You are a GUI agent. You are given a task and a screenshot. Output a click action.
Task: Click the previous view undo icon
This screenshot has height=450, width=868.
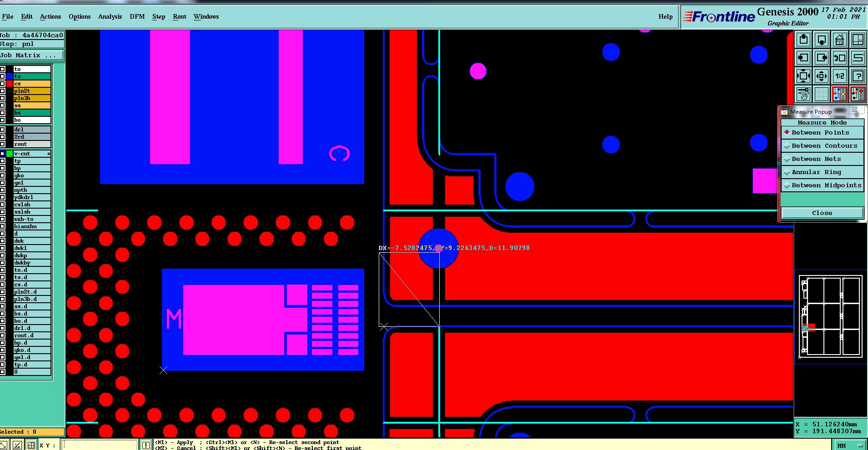coord(840,58)
